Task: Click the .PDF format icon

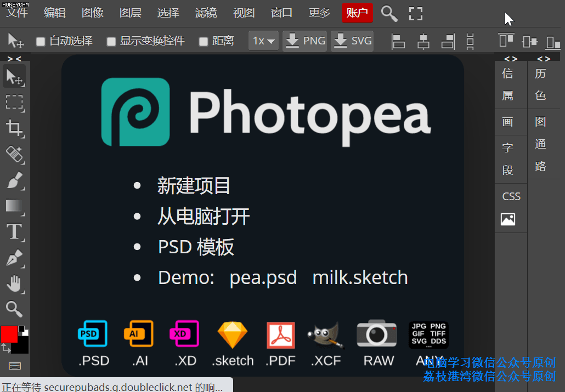Action: (281, 336)
